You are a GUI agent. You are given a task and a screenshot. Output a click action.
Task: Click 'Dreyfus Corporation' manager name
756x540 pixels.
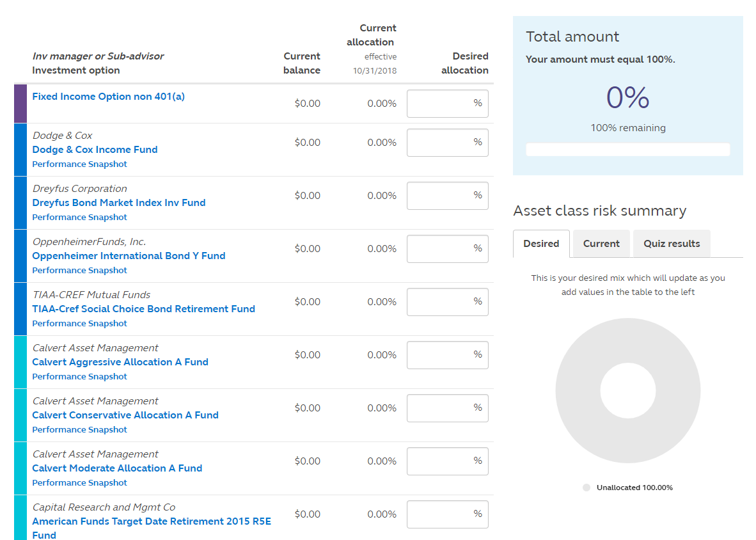[79, 189]
